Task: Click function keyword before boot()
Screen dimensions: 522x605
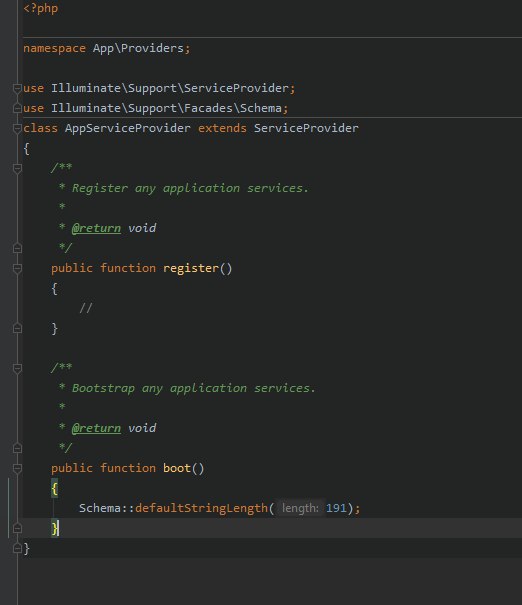Action: pos(128,468)
